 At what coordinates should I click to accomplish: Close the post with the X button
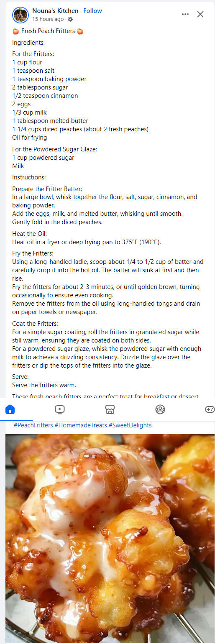tap(200, 14)
